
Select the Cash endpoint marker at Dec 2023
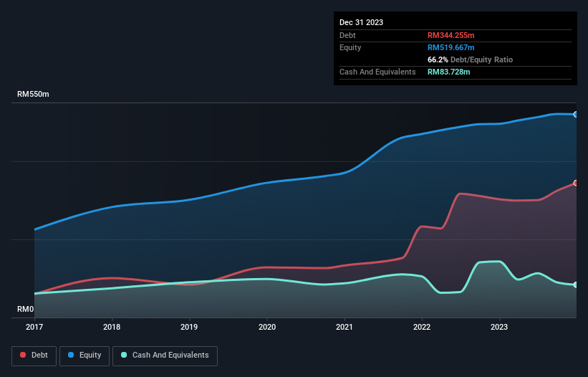tap(576, 285)
